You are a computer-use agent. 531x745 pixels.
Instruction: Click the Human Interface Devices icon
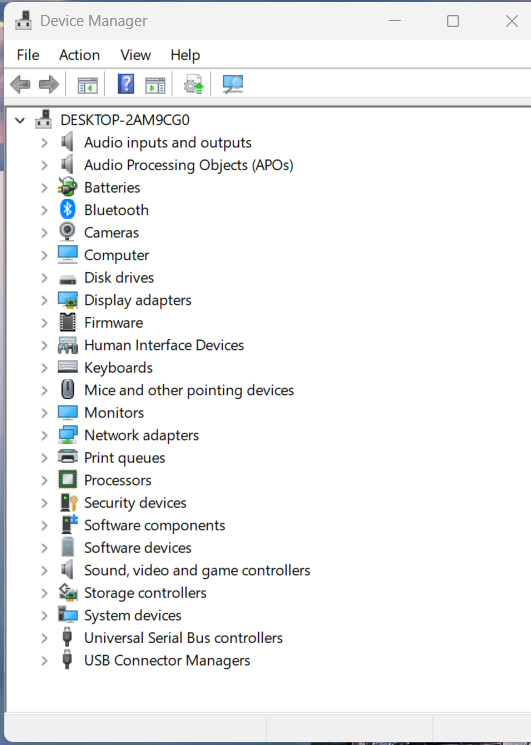[x=67, y=345]
